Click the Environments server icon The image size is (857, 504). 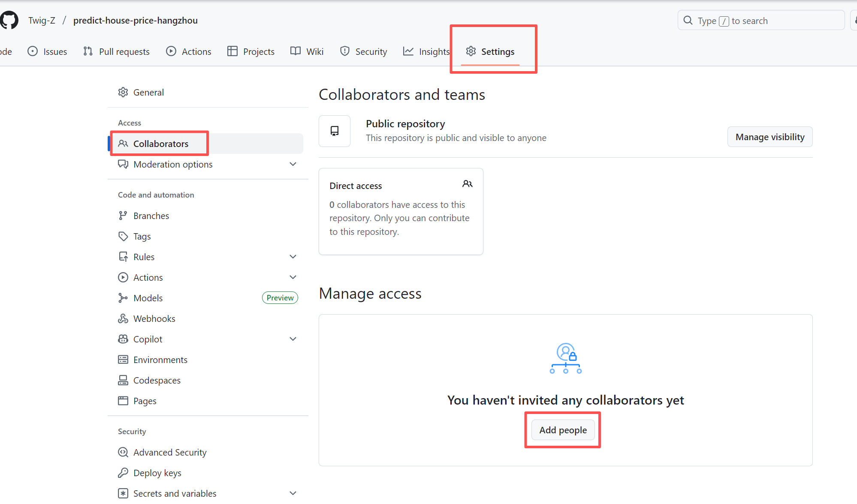pyautogui.click(x=123, y=360)
